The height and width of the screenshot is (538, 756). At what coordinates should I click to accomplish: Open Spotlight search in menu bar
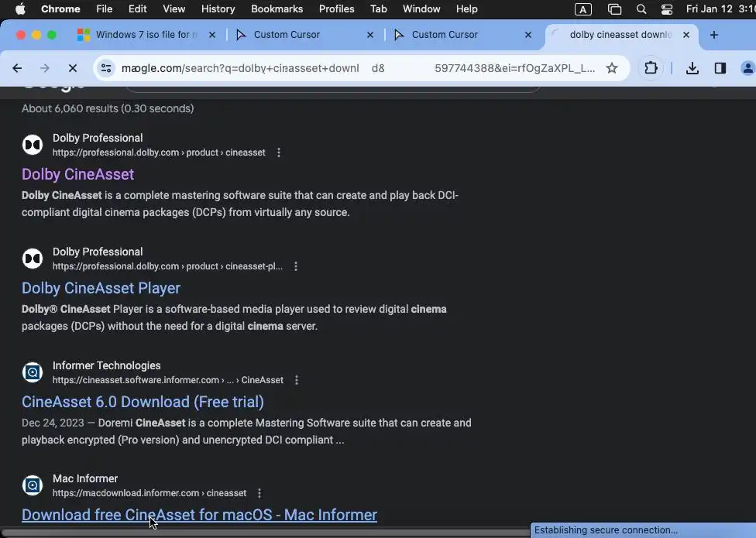641,9
